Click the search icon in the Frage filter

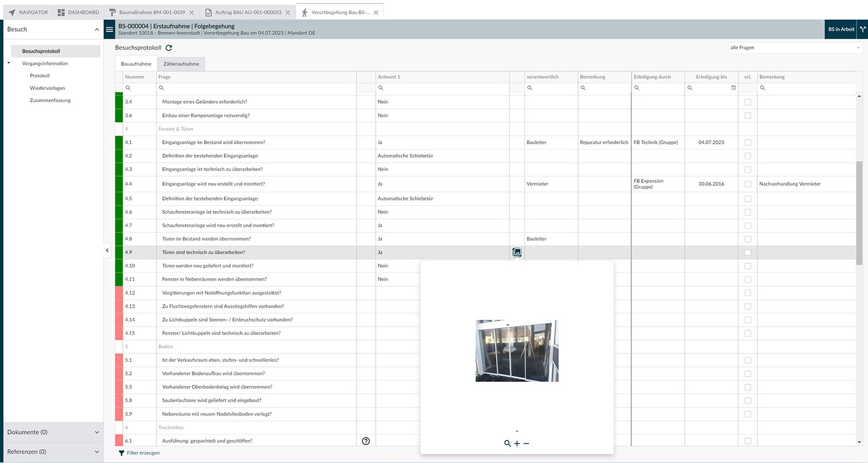(162, 88)
